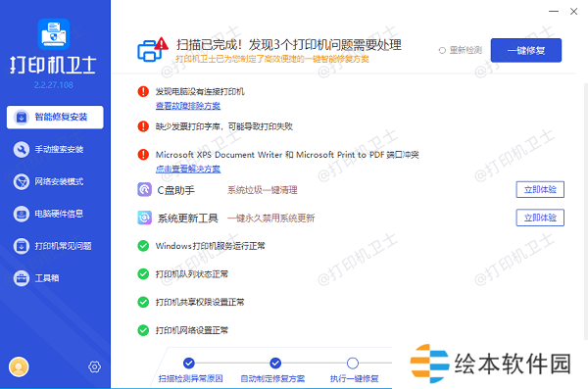Click the 一键修复 button

click(x=525, y=50)
